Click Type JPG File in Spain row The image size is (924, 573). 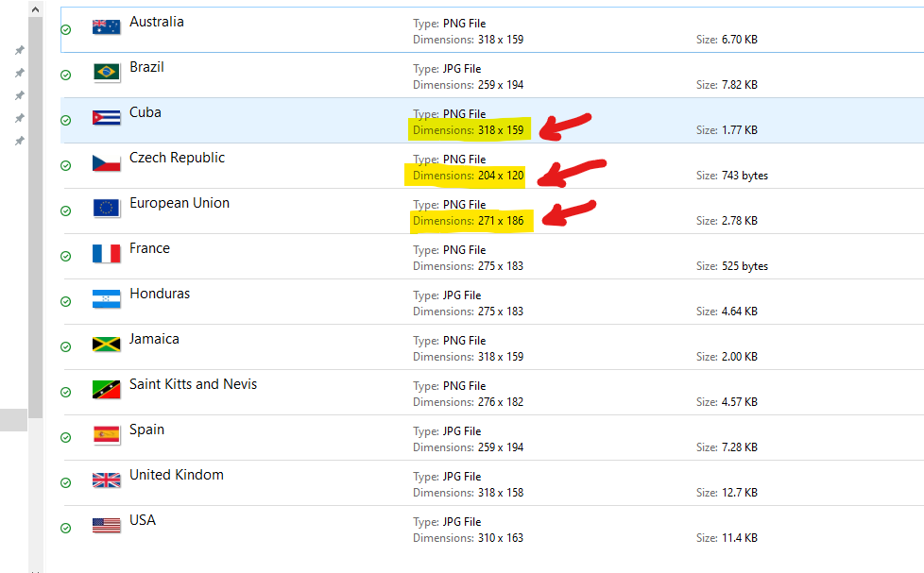447,431
